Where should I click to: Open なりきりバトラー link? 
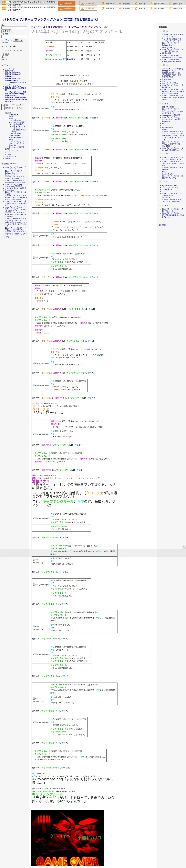tap(15, 134)
